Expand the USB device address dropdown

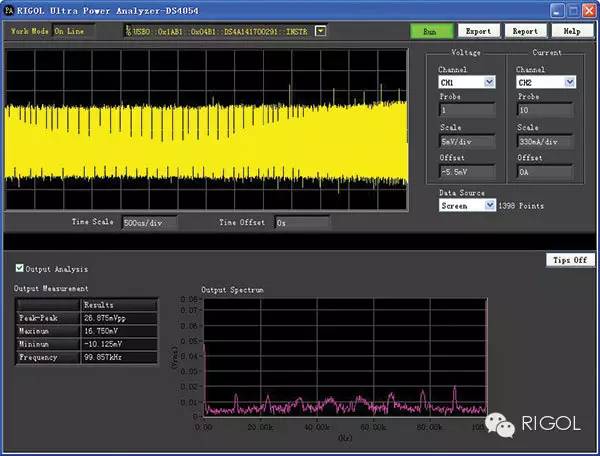[320, 31]
